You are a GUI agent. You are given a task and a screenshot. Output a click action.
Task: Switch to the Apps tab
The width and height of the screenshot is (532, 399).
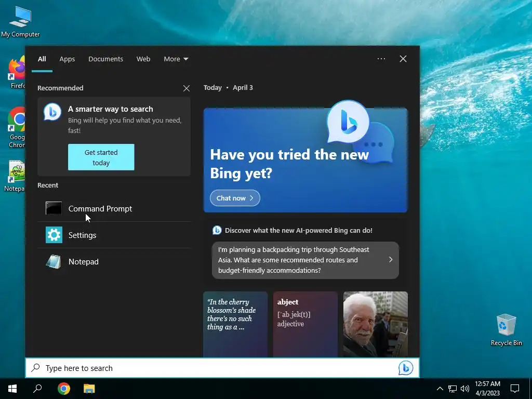pos(67,59)
